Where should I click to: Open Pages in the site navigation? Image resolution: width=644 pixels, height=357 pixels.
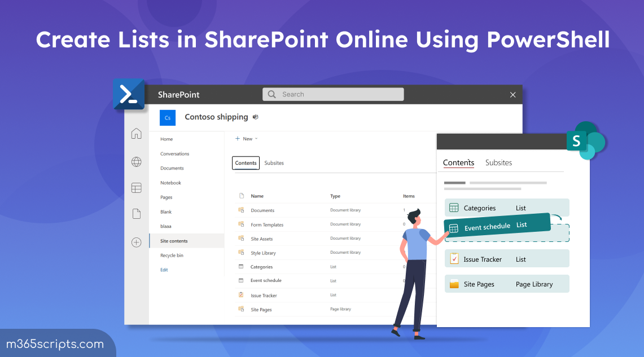tap(167, 197)
